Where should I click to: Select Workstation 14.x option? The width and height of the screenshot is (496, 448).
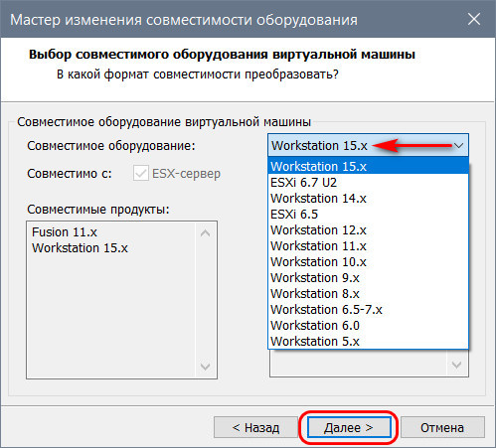(368, 198)
